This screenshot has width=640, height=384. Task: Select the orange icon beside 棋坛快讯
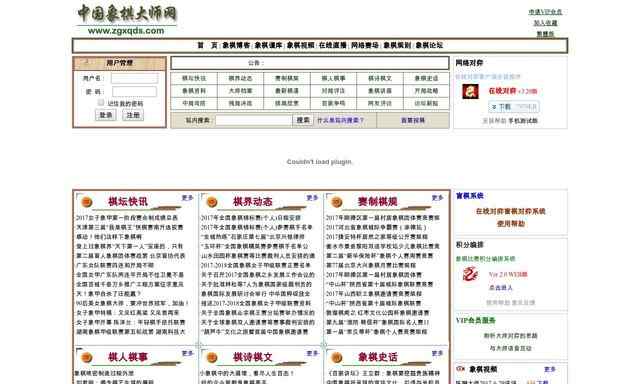[x=87, y=202]
